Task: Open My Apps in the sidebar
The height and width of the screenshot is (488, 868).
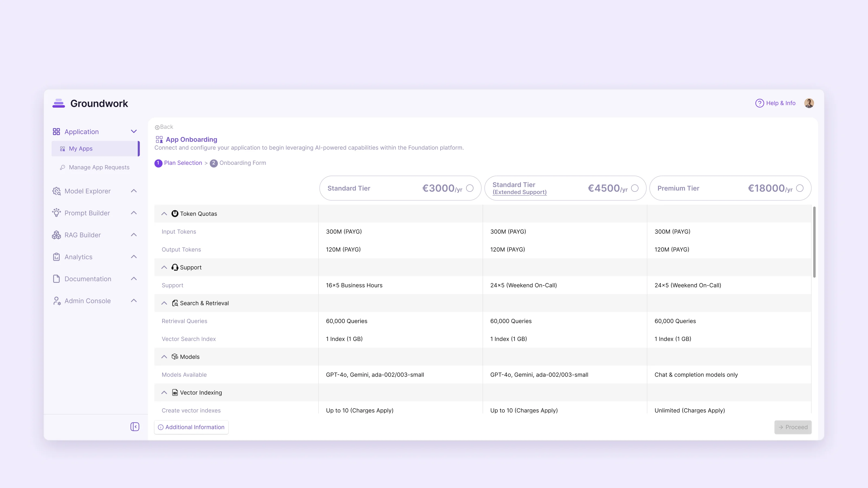Action: click(x=95, y=149)
